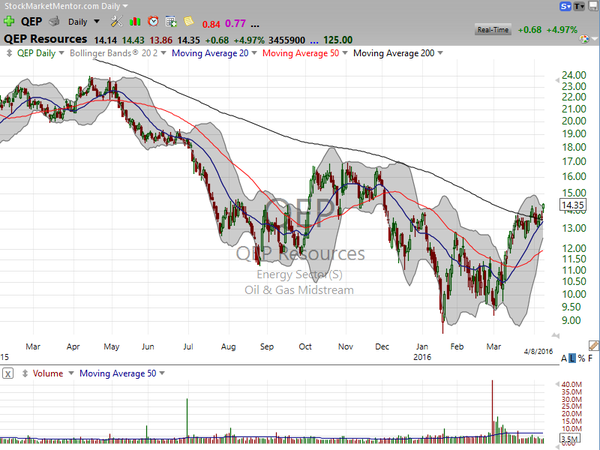Click the 24.00 price scale label
The image size is (600, 450).
pyautogui.click(x=574, y=75)
